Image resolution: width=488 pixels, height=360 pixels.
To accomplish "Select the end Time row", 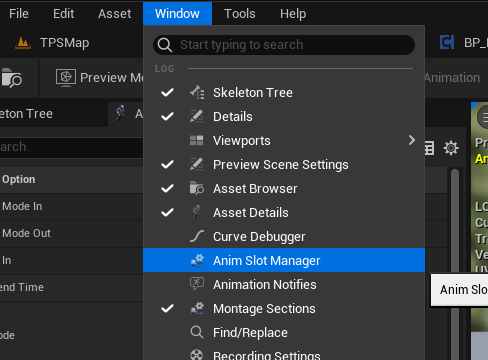I will point(71,287).
